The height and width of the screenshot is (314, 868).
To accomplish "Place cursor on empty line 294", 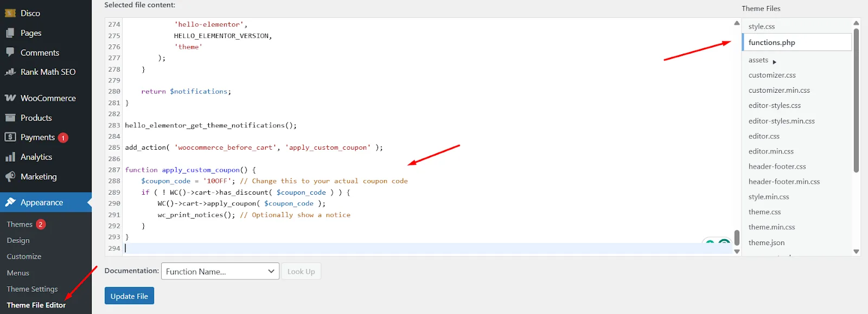I will (x=429, y=248).
